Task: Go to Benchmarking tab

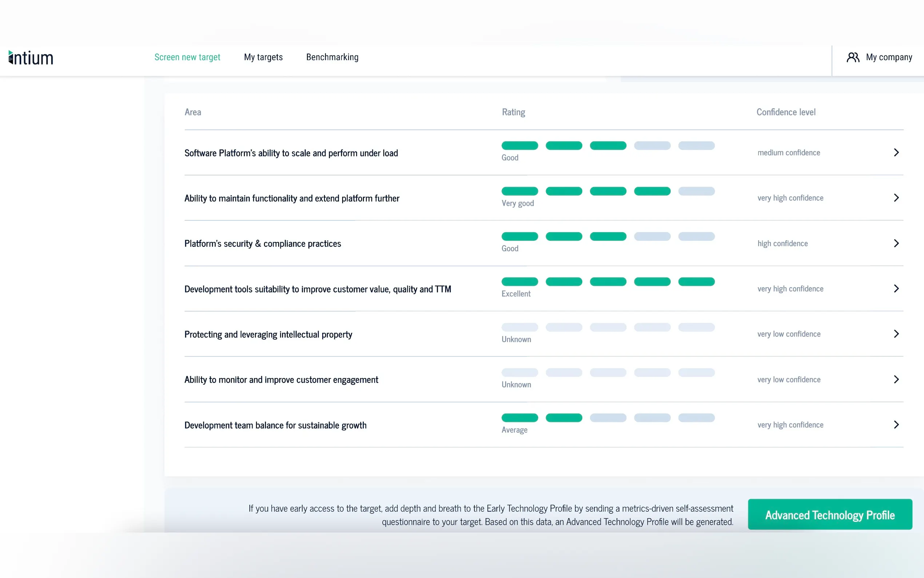Action: point(332,58)
